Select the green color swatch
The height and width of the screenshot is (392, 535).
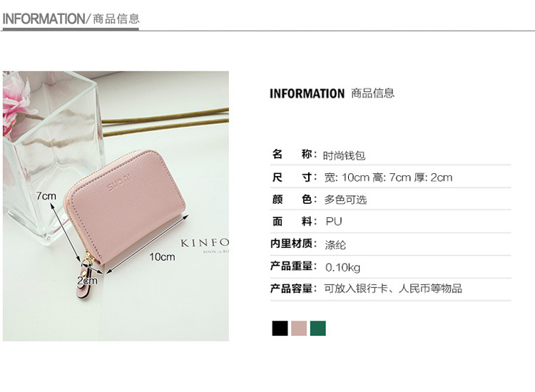318,329
